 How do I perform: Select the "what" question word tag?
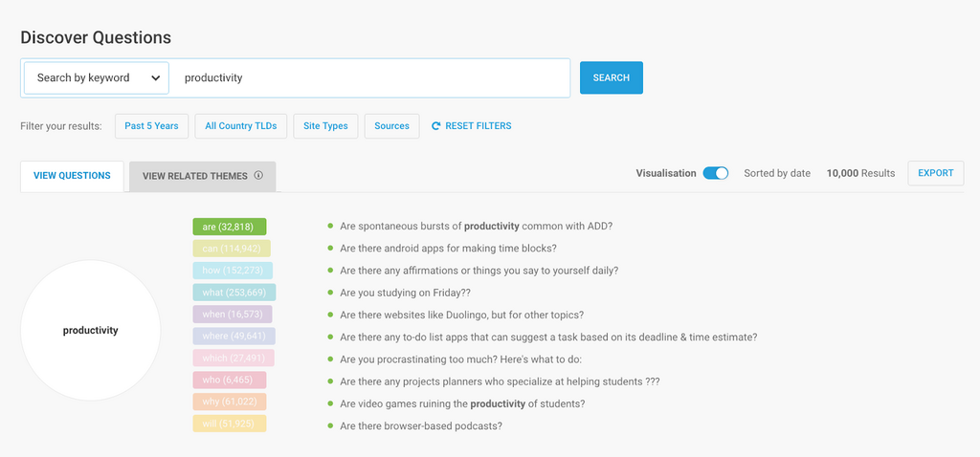point(234,292)
